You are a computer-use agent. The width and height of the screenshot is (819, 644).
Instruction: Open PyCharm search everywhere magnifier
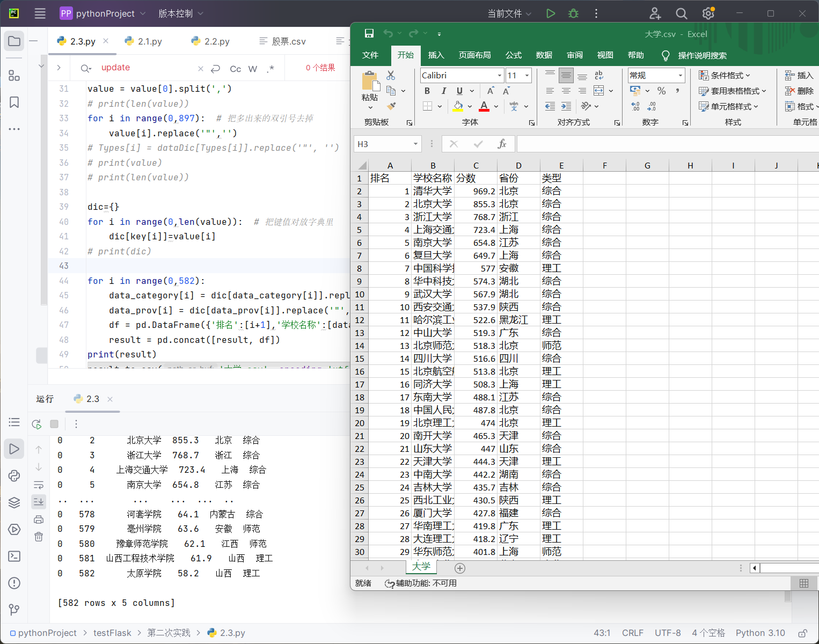(x=681, y=13)
